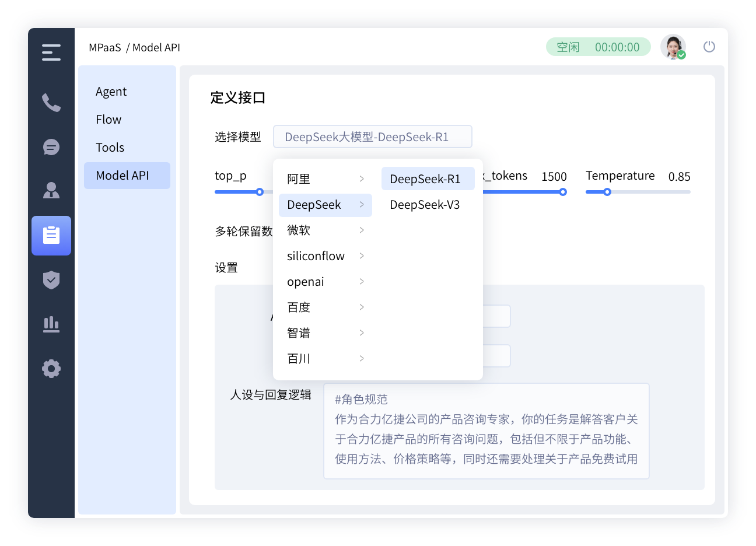The height and width of the screenshot is (546, 756).
Task: Open the chat messages sidebar icon
Action: 51,147
